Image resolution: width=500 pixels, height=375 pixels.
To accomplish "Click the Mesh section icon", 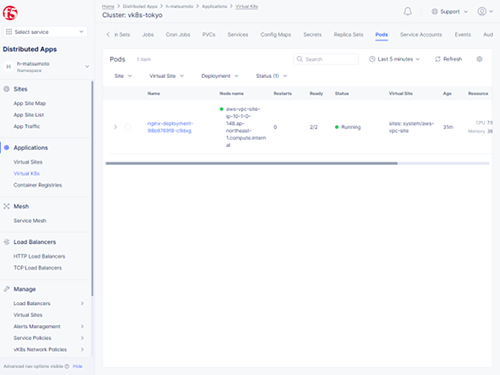I will [x=6, y=206].
